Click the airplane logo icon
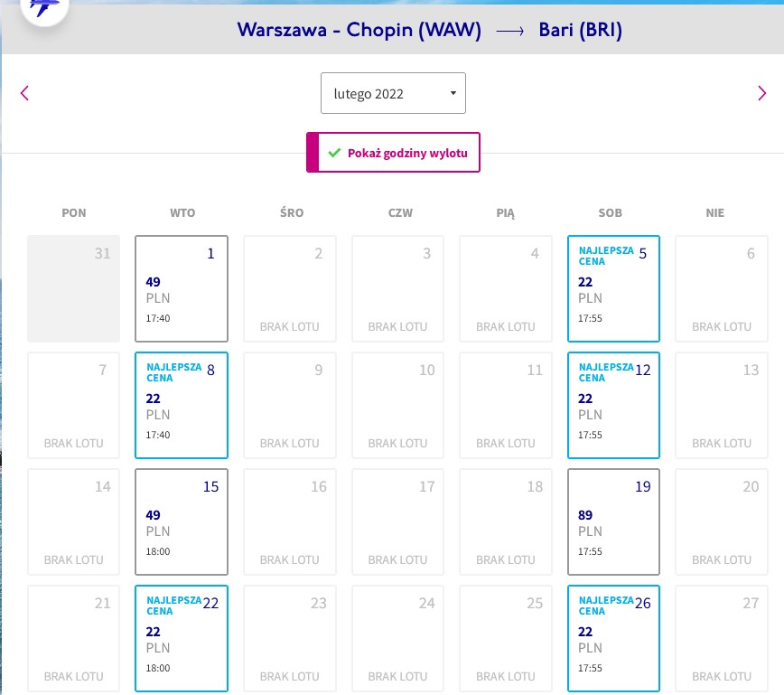784x695 pixels. point(44,7)
